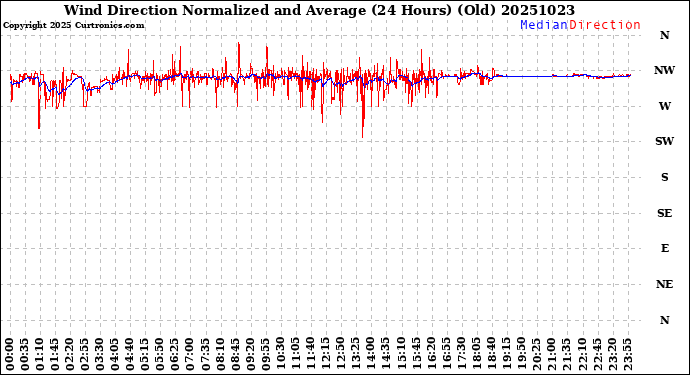Click the Copyright 2025 Curtronics.com text
690x375 pixels.
click(x=73, y=26)
